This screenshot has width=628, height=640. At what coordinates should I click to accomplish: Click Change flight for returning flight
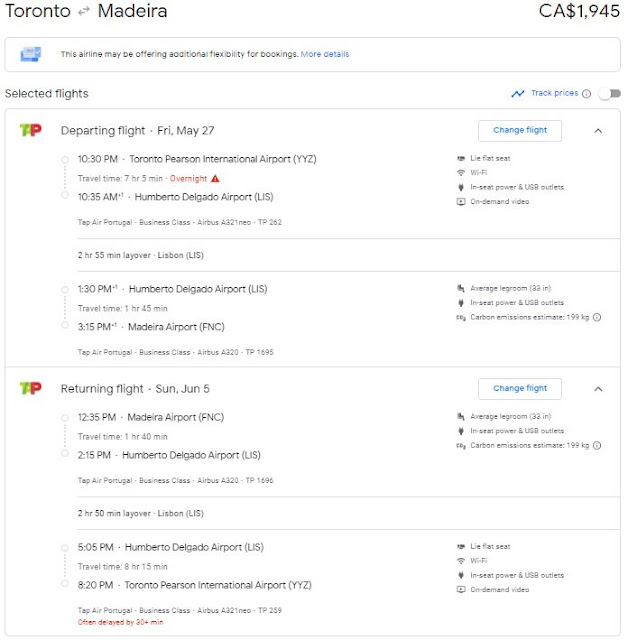[x=520, y=388]
